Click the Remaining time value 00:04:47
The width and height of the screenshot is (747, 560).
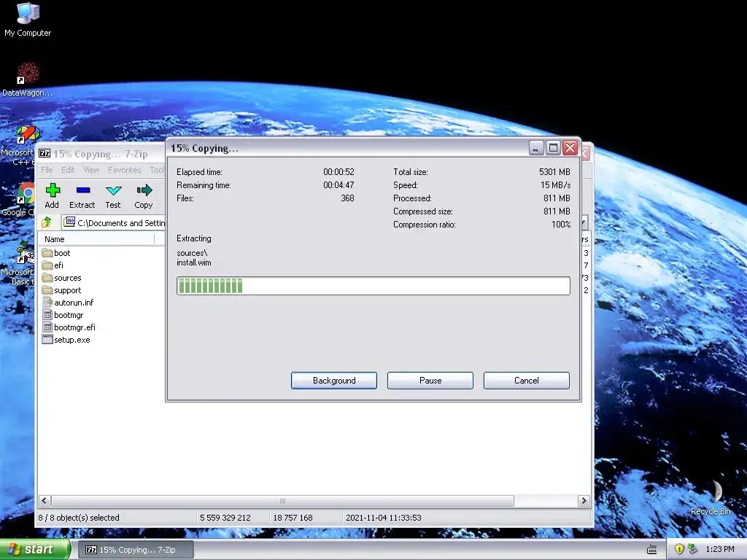coord(338,185)
